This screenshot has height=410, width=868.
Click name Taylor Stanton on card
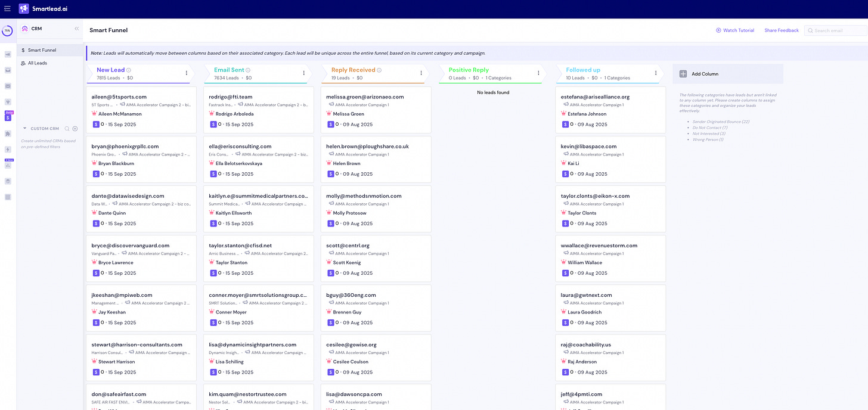(x=231, y=263)
